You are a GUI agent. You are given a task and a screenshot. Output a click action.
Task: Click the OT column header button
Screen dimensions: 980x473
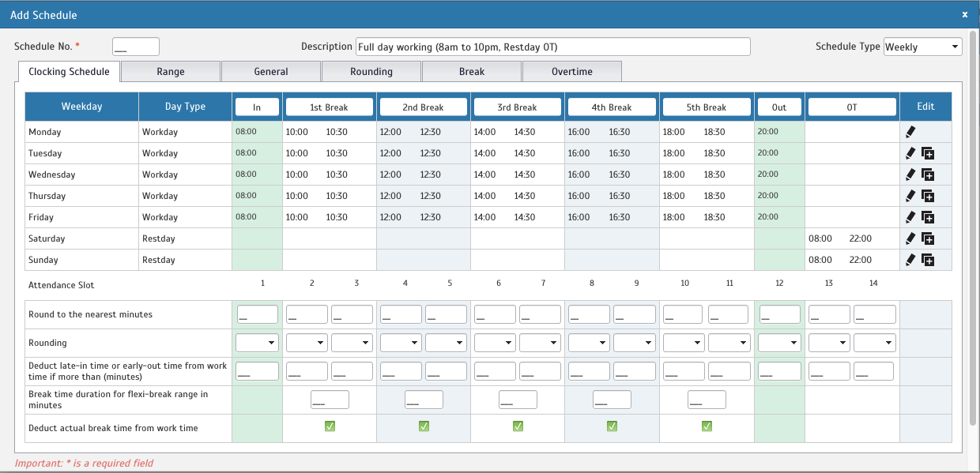click(851, 107)
